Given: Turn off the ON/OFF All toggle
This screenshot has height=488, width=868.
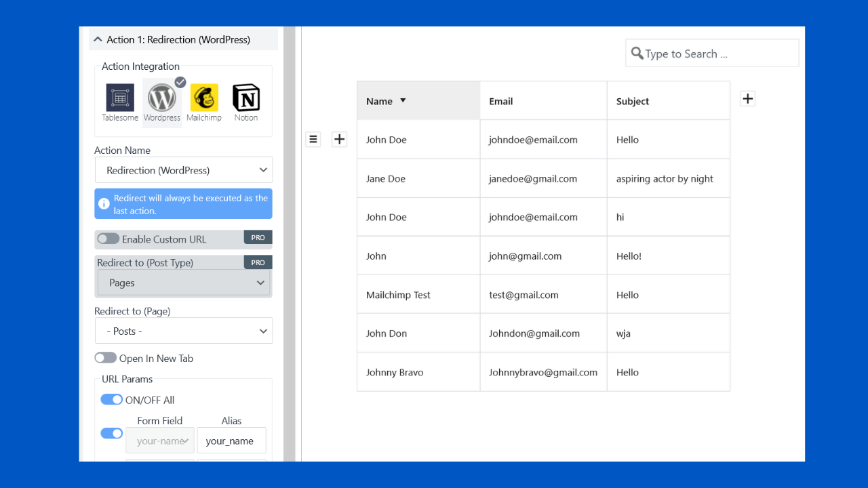Looking at the screenshot, I should coord(112,400).
